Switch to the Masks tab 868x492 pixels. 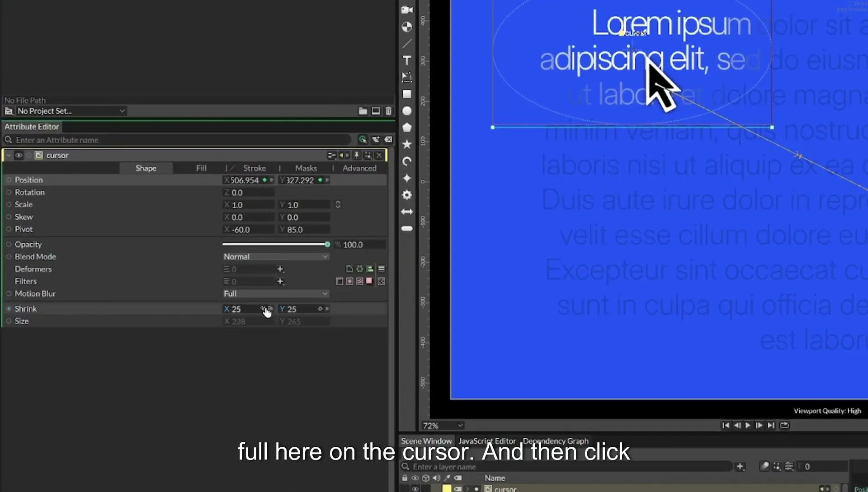click(x=306, y=168)
